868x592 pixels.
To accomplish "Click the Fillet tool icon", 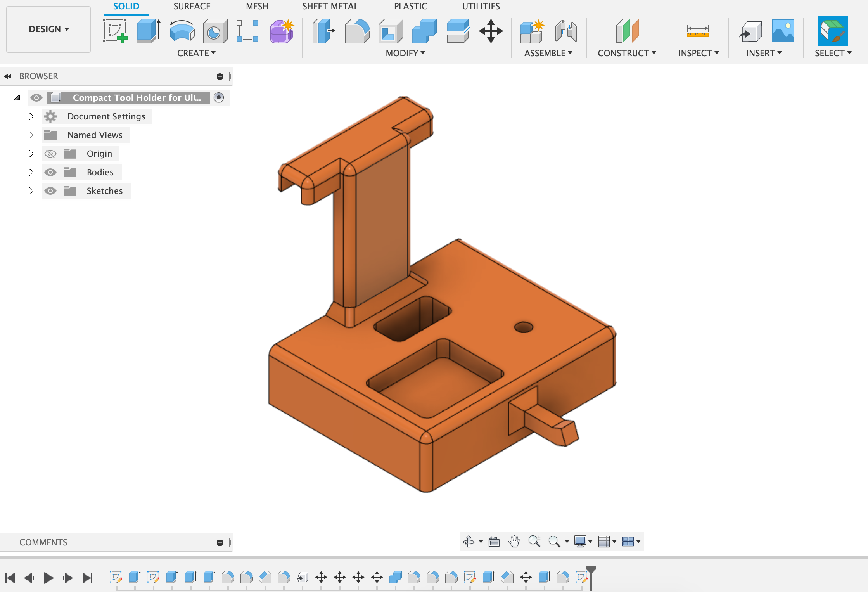I will 357,31.
